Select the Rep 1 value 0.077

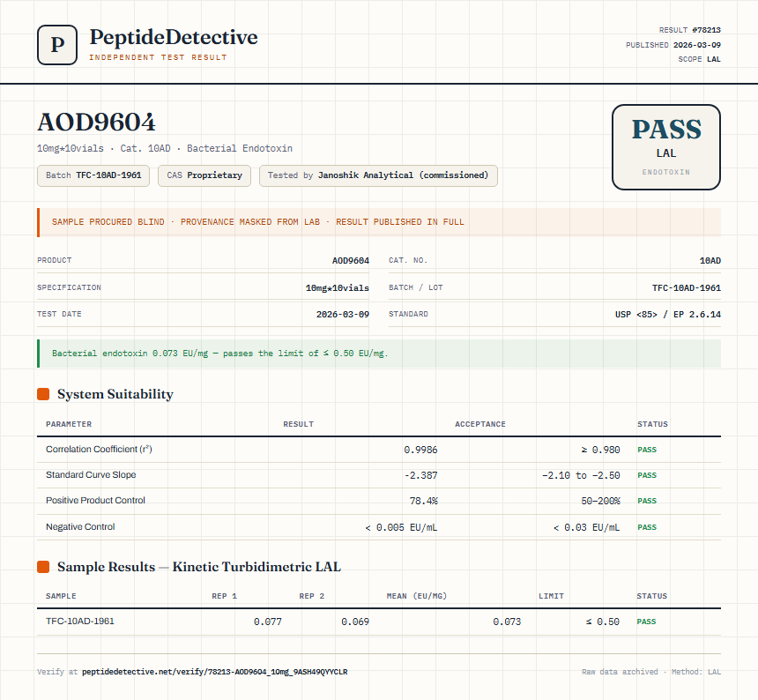tap(268, 622)
